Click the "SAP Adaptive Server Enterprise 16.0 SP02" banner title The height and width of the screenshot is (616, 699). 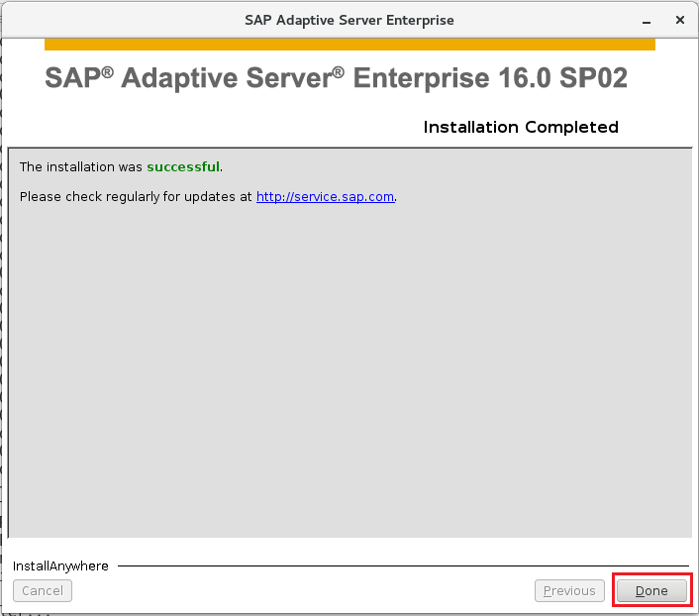click(336, 78)
